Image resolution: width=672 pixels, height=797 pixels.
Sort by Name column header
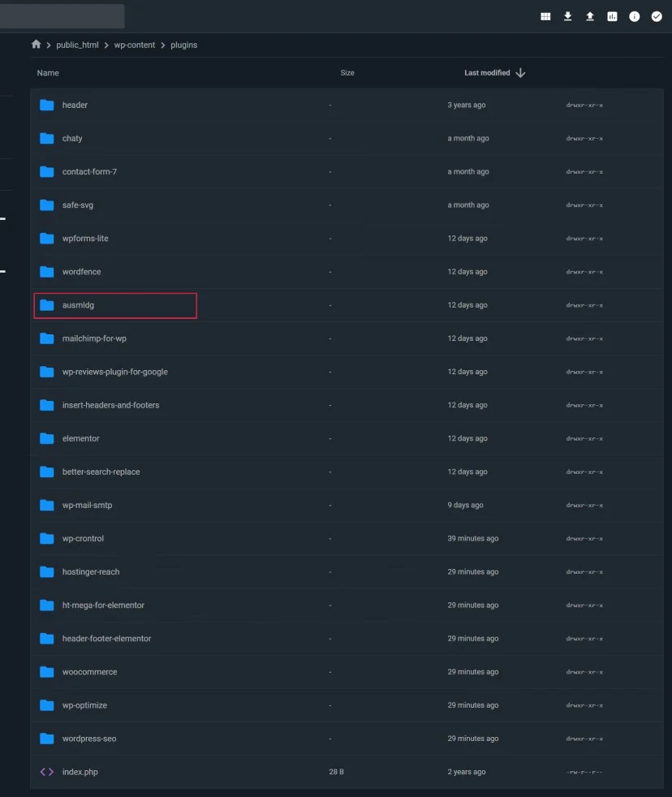tap(48, 73)
